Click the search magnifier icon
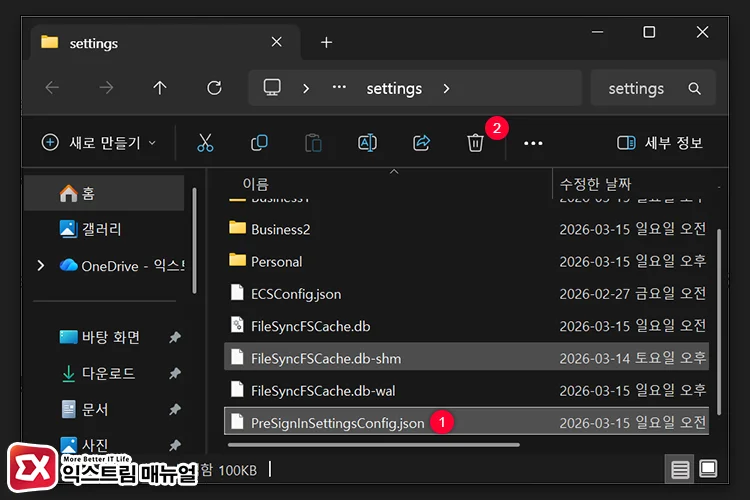 695,89
